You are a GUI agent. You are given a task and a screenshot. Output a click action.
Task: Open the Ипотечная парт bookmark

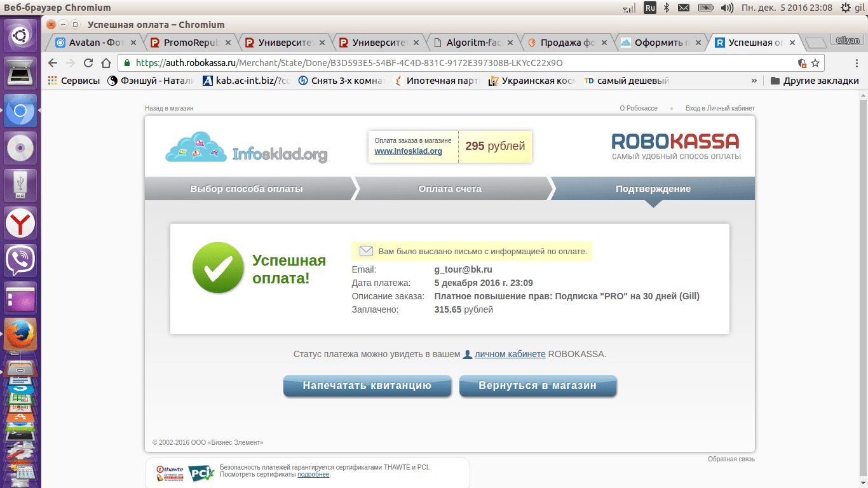(437, 81)
